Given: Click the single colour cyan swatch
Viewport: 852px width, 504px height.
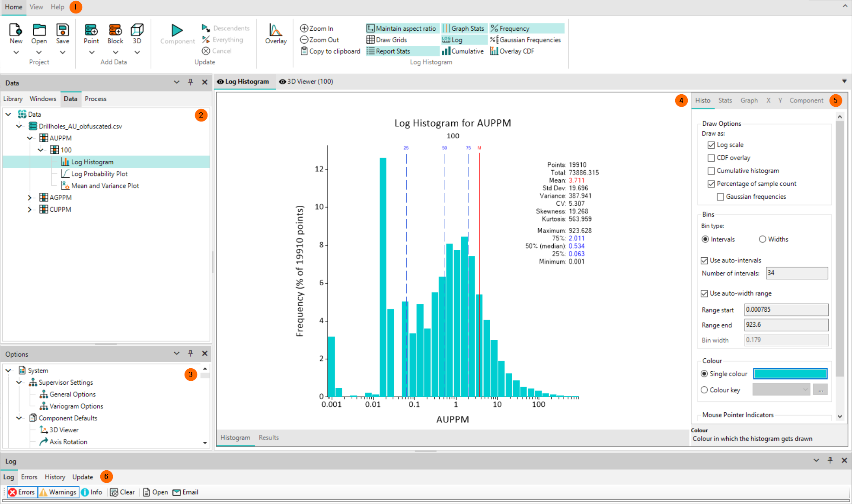Looking at the screenshot, I should click(790, 374).
